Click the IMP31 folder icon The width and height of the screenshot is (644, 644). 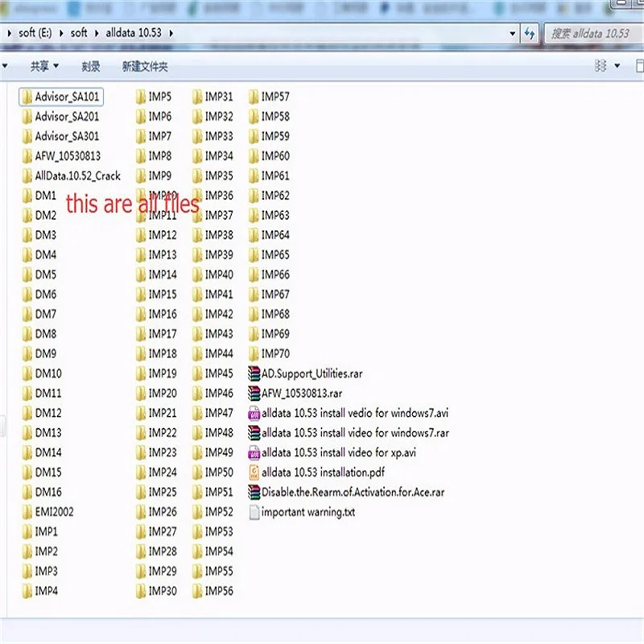(x=197, y=97)
